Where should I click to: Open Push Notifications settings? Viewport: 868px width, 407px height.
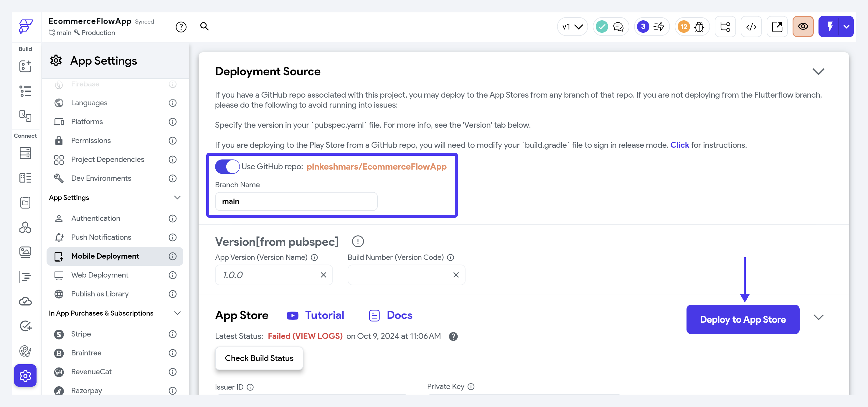coord(115,237)
